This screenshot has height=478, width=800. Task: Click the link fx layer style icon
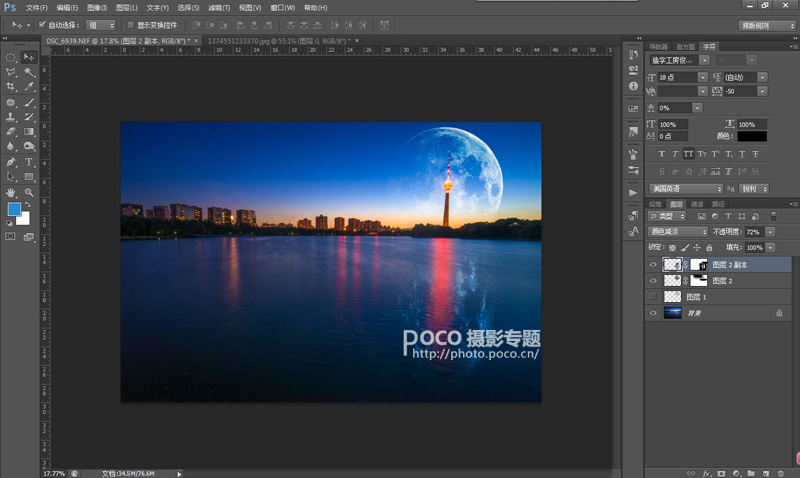pyautogui.click(x=707, y=473)
